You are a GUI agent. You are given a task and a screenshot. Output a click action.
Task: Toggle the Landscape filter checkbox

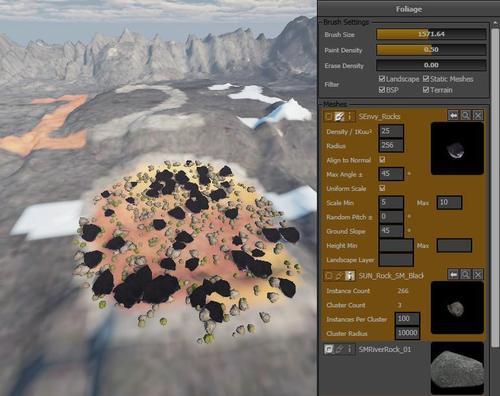coord(382,79)
